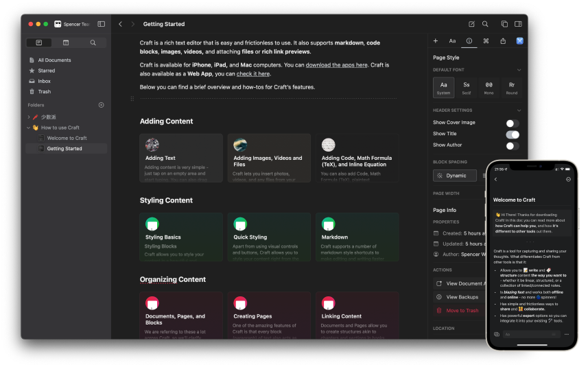588x367 pixels.
Task: Collapse the Default Font section chevron
Action: click(519, 70)
